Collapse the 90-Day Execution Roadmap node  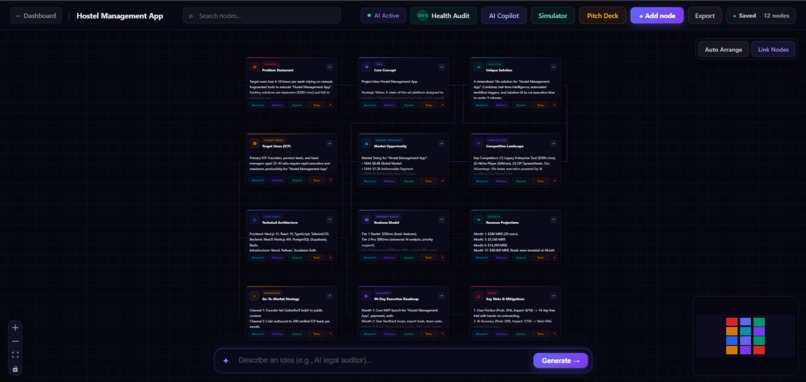click(442, 296)
